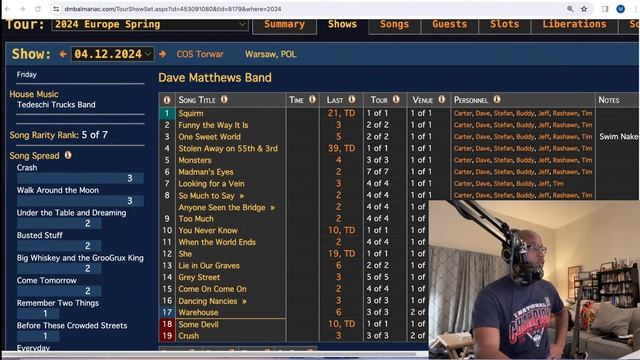
Task: Switch to the Slots tab
Action: [504, 24]
